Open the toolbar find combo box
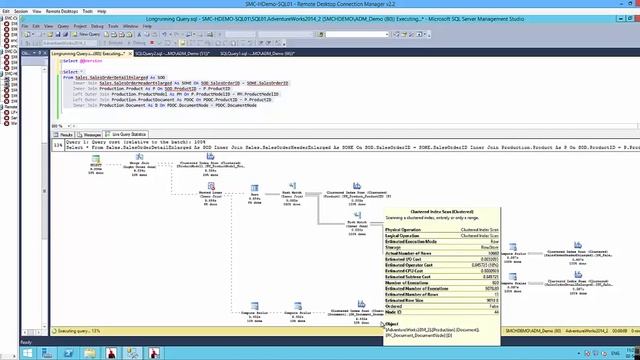This screenshot has height=360, width=640. 357,35
